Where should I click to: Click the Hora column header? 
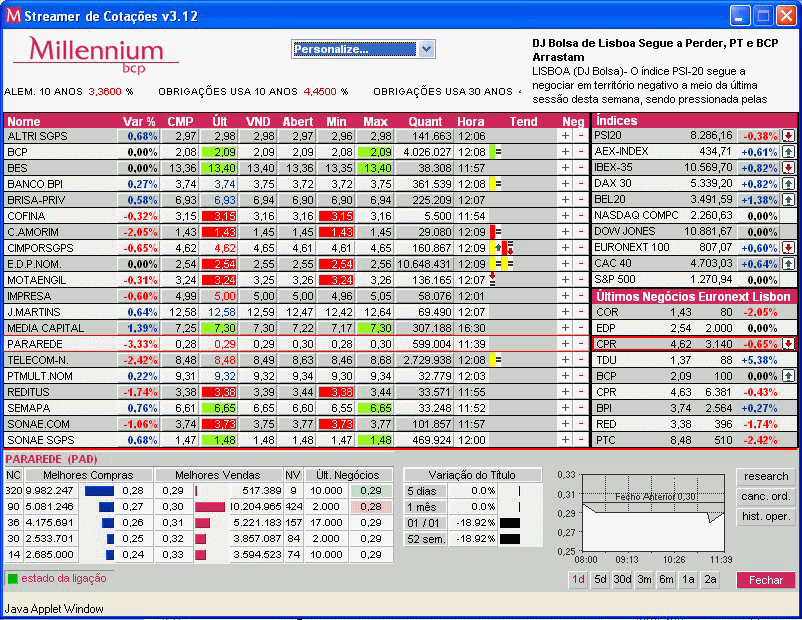[x=471, y=122]
